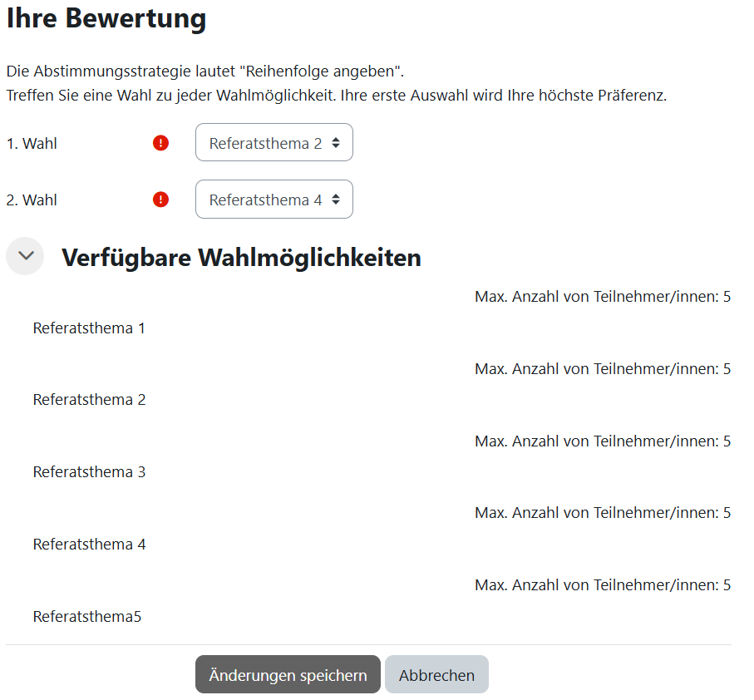Click the stepper arrows on the first Wahl selector
The image size is (754, 700).
(x=338, y=142)
